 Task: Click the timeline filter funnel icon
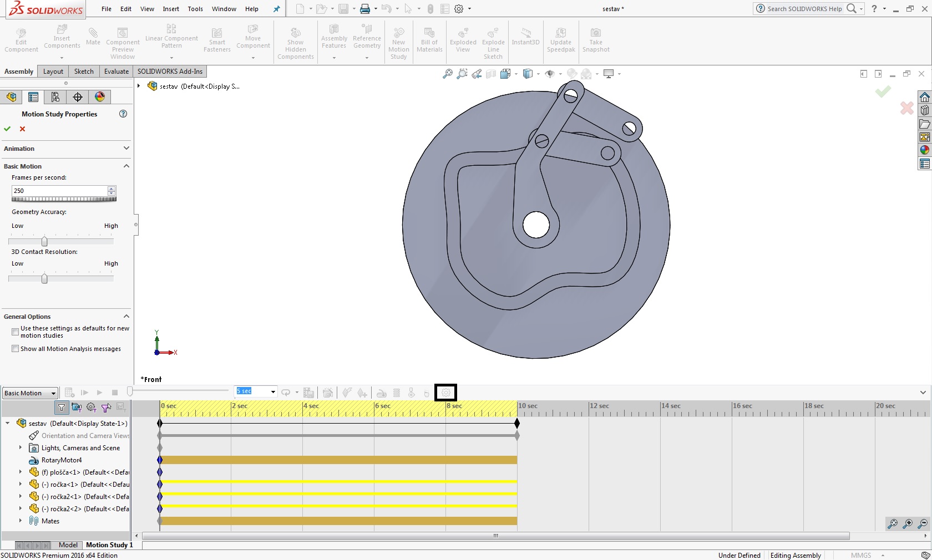pos(62,408)
